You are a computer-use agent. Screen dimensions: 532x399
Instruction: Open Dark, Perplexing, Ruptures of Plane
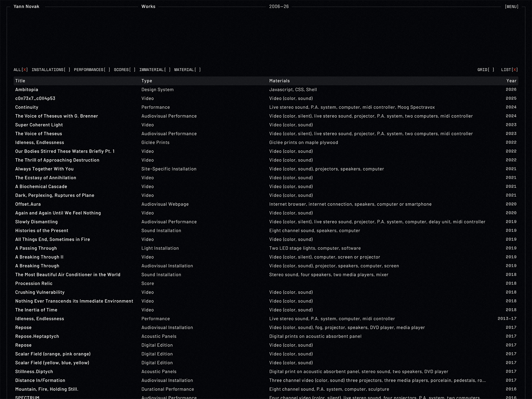coord(55,196)
